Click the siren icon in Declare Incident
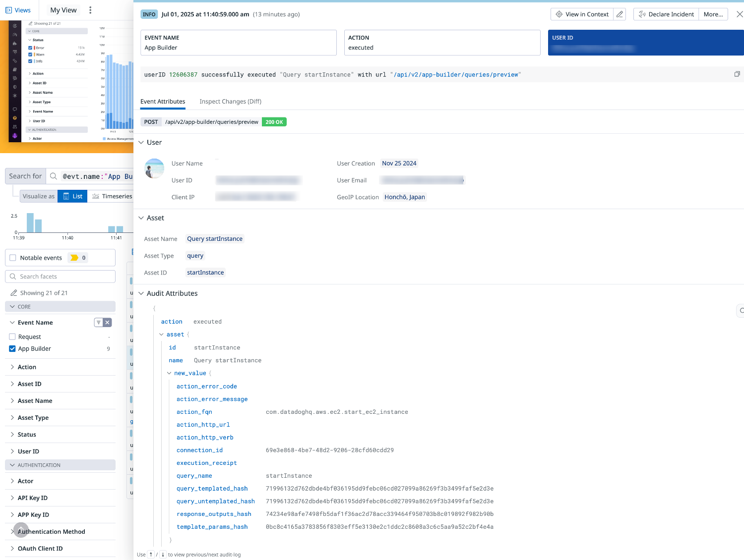 pyautogui.click(x=642, y=14)
